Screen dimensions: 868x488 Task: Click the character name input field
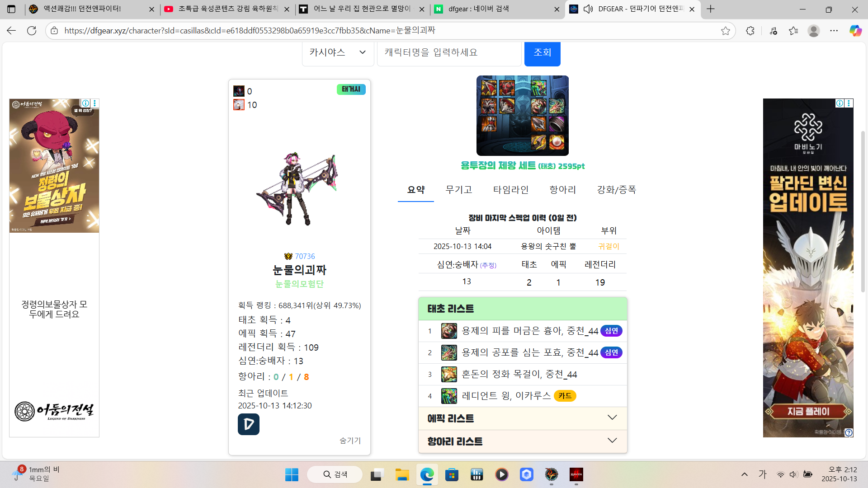pos(449,52)
